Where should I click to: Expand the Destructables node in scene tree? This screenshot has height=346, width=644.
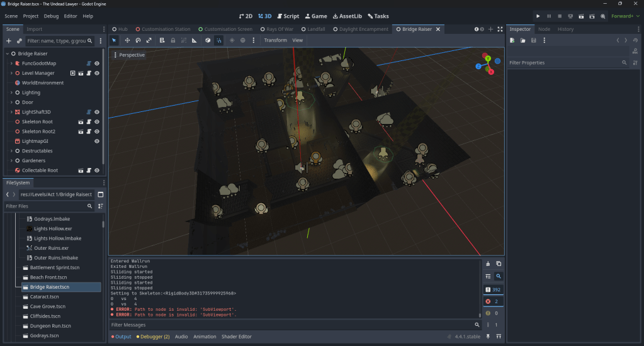11,151
